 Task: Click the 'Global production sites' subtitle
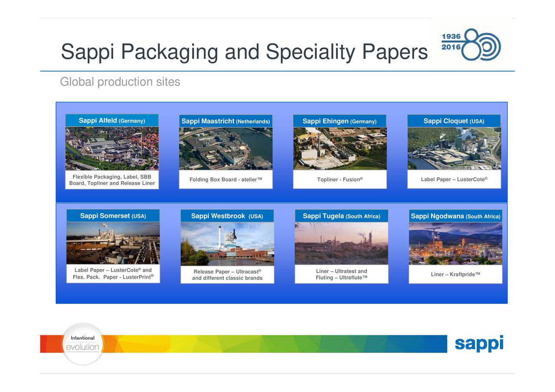120,81
